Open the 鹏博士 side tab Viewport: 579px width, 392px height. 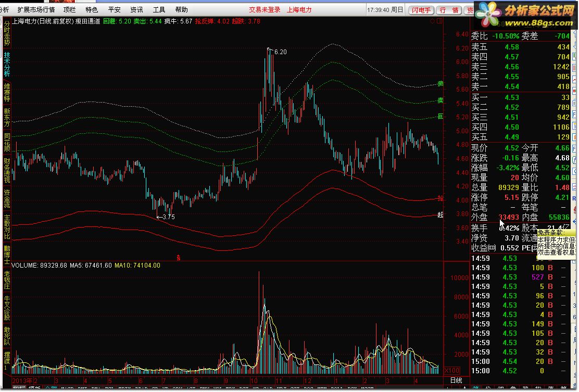tap(7, 255)
